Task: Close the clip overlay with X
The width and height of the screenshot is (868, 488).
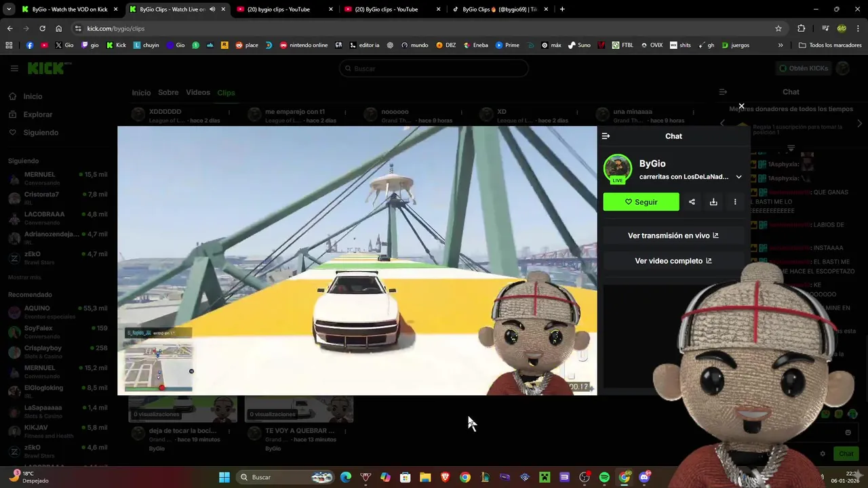Action: click(741, 106)
